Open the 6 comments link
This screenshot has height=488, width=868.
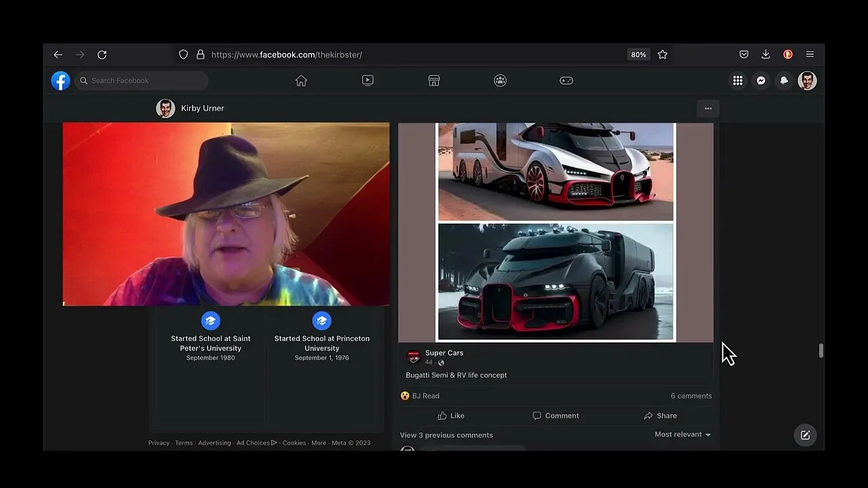pos(691,396)
